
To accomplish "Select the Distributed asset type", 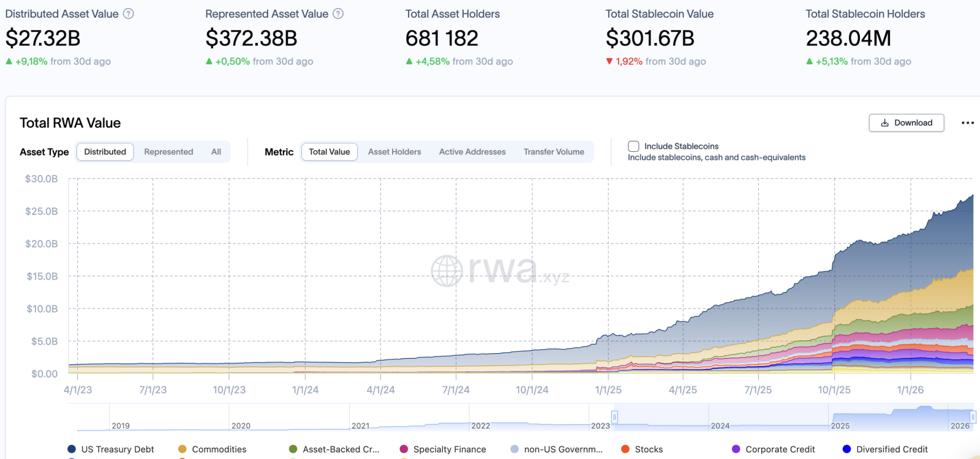I will tap(105, 152).
